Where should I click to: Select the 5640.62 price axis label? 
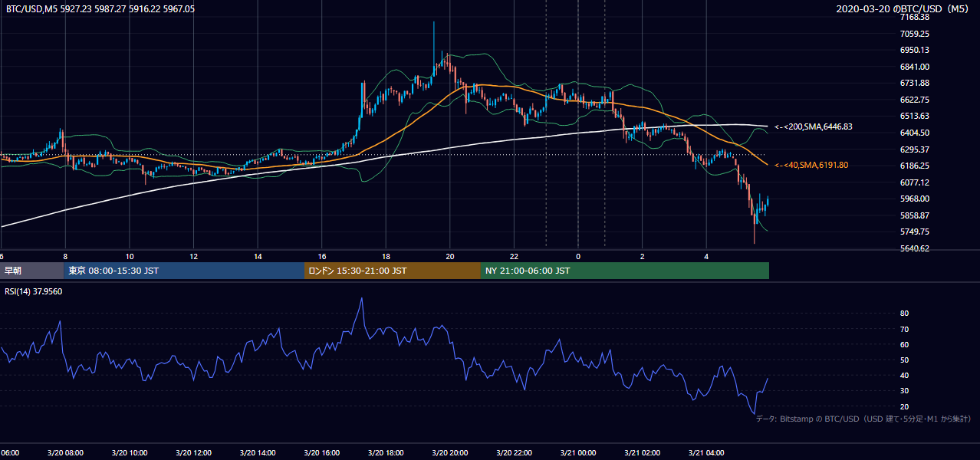click(915, 248)
